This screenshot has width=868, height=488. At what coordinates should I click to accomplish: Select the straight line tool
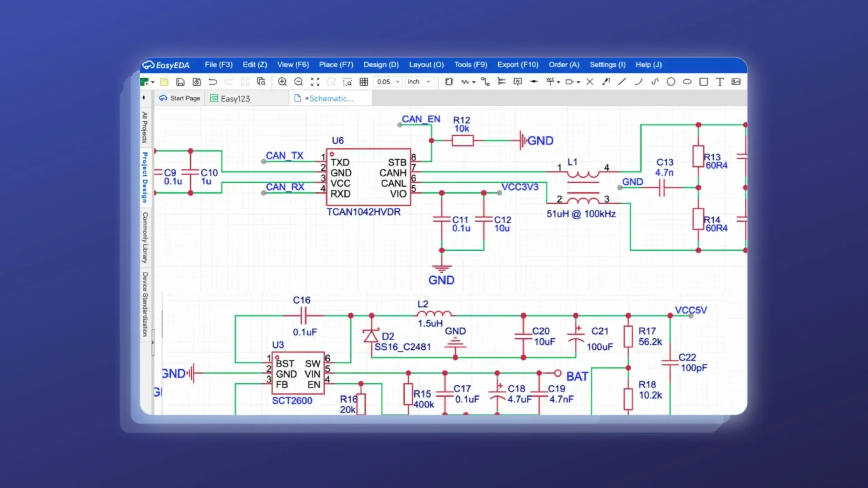coord(622,82)
